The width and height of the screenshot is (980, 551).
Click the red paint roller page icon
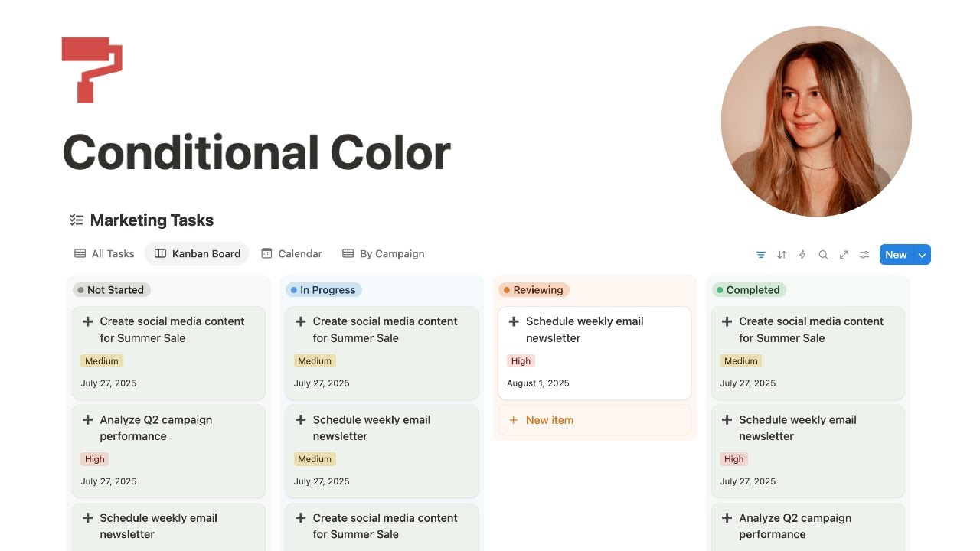[92, 70]
